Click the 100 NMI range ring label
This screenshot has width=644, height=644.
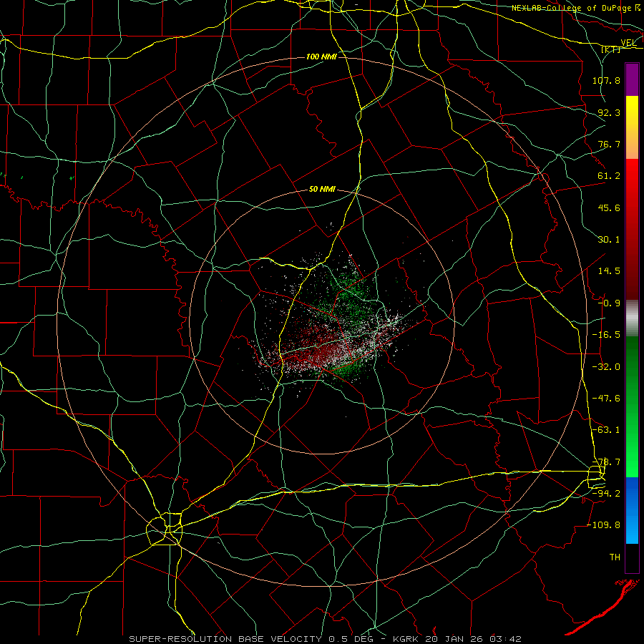point(321,57)
